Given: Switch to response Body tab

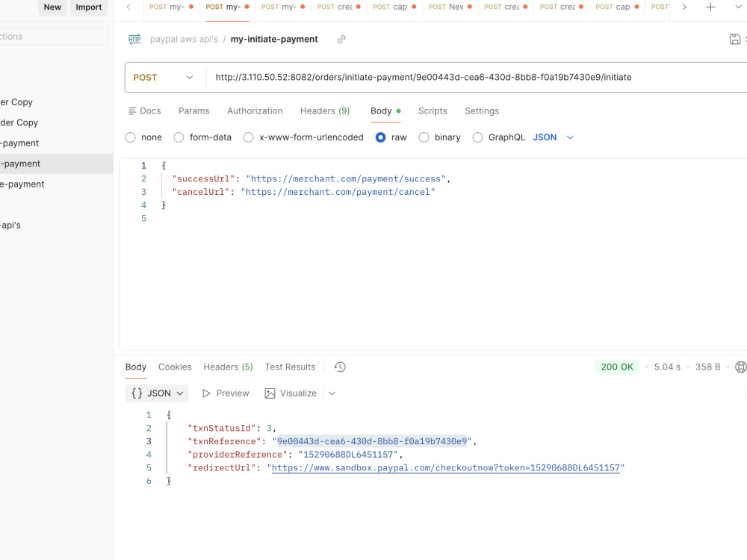Looking at the screenshot, I should click(x=136, y=367).
